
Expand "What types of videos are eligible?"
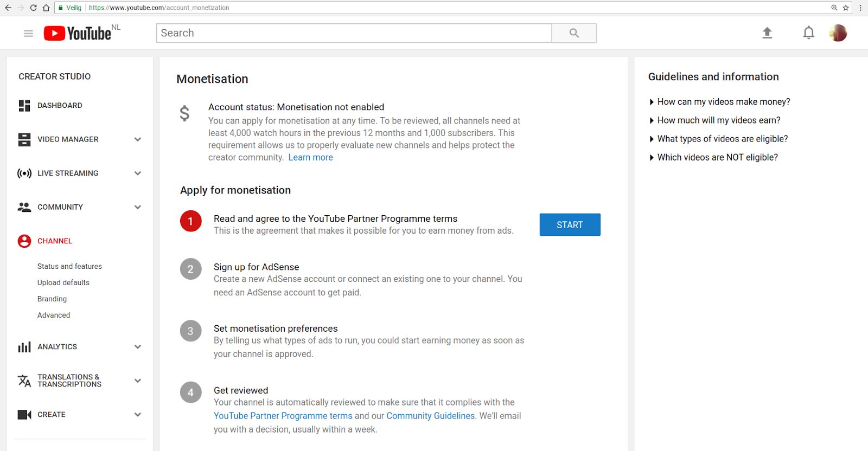pyautogui.click(x=719, y=139)
